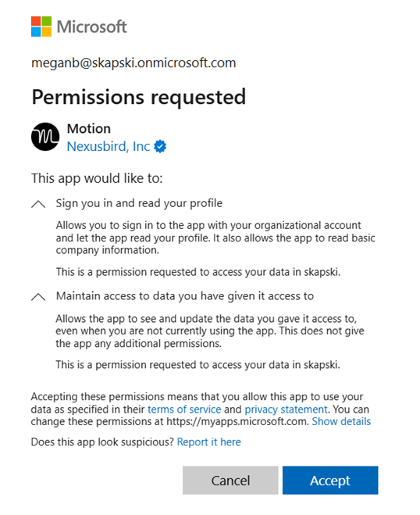Click the Microsoft four-color square logo

41,27
